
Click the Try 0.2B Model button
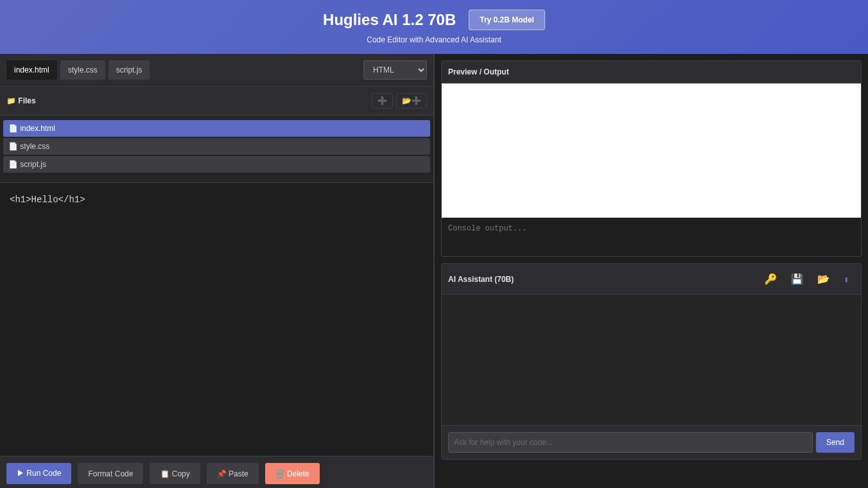coord(507,20)
